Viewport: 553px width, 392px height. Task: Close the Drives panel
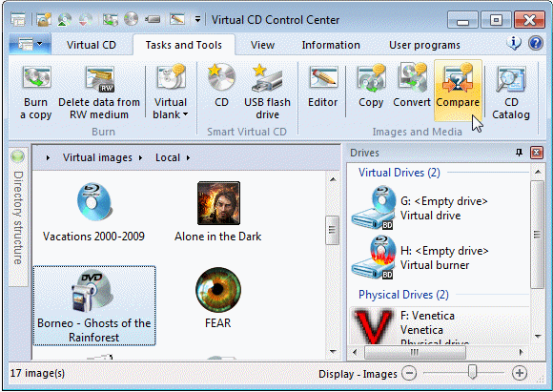[537, 153]
